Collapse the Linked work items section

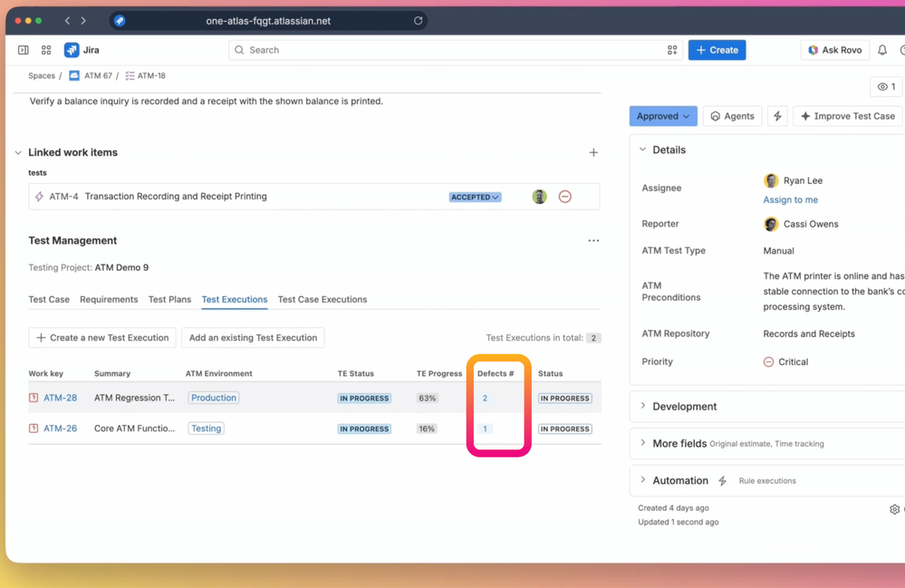[x=18, y=152]
